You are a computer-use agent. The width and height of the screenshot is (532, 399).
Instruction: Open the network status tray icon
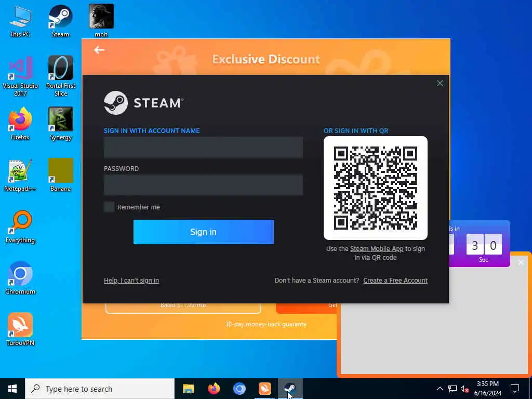[x=453, y=389]
